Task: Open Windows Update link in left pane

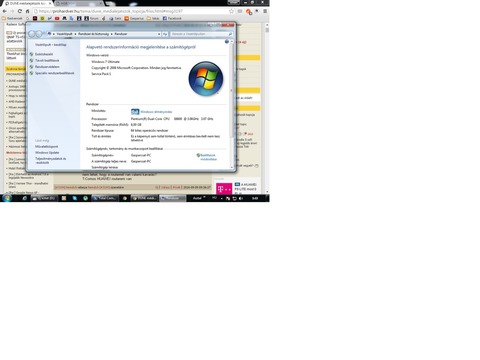Action: (47, 153)
